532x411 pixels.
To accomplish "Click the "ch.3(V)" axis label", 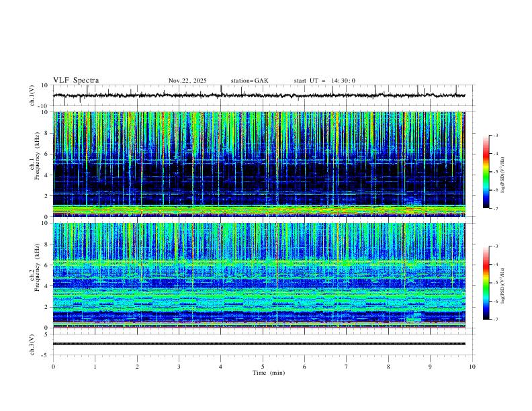I will point(32,345).
